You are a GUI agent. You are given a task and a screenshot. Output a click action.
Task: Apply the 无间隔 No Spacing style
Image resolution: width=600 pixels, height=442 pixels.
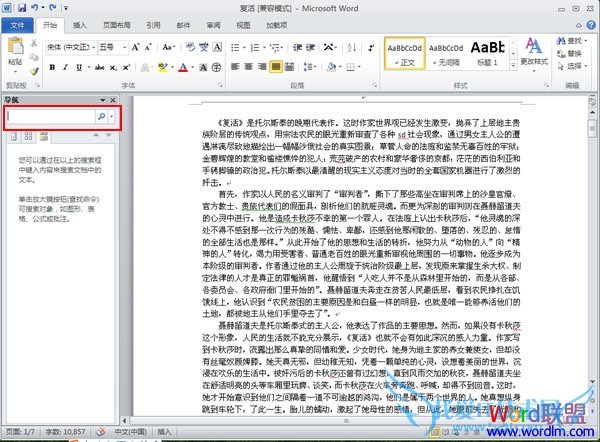446,53
